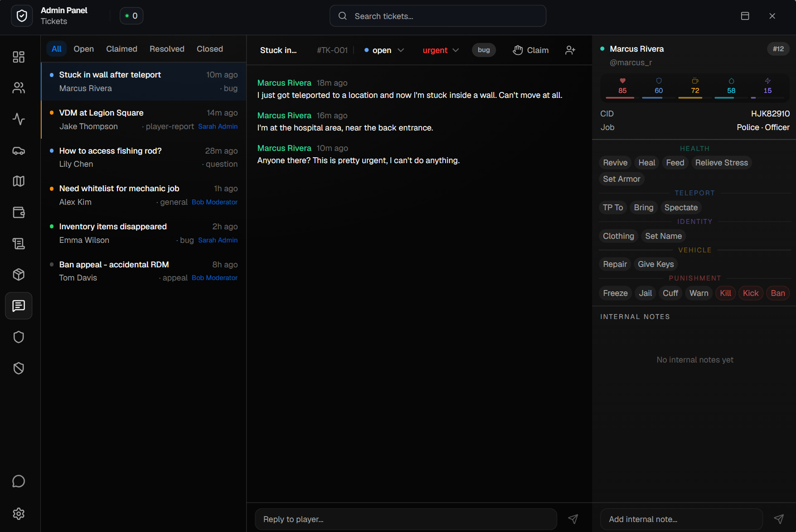Open the players list sidebar icon
The image size is (796, 532).
click(x=19, y=88)
